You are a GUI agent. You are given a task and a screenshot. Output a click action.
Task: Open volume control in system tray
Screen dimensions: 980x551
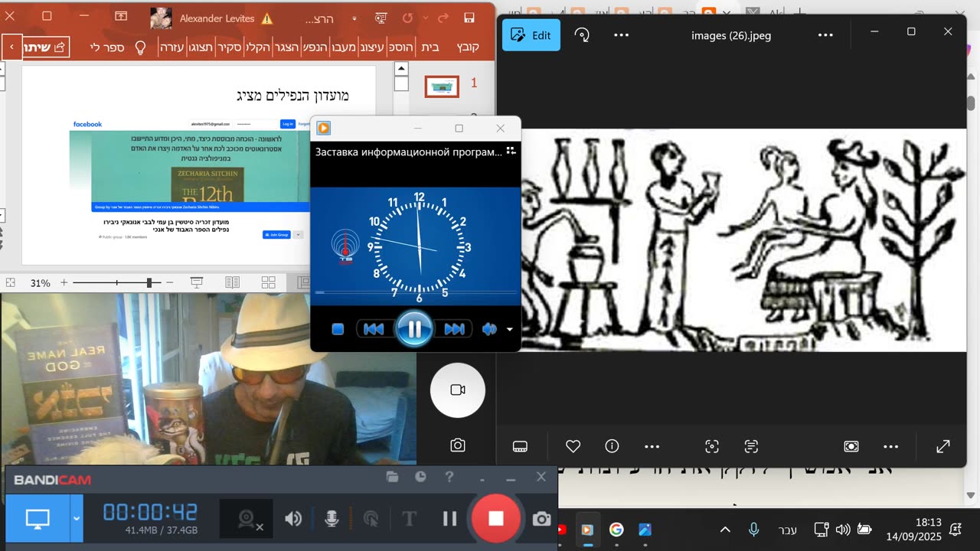tap(843, 530)
